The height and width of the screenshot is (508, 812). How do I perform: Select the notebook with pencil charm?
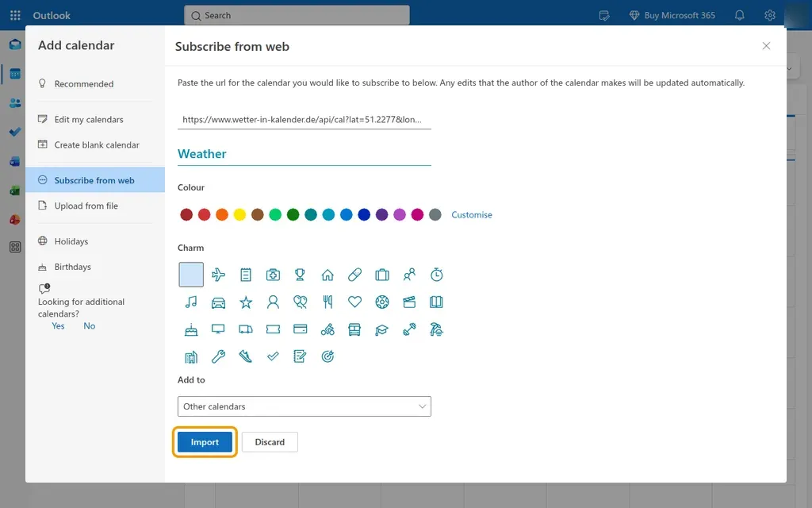[300, 356]
